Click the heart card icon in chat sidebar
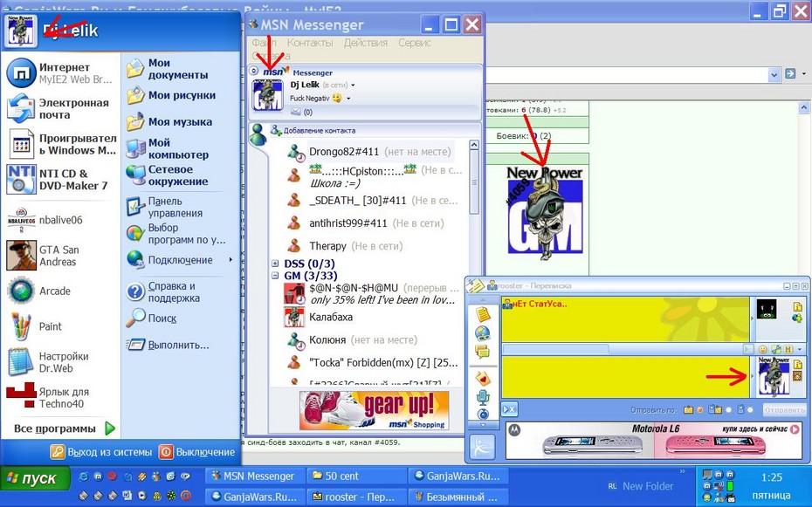The image size is (812, 507). pos(483,380)
